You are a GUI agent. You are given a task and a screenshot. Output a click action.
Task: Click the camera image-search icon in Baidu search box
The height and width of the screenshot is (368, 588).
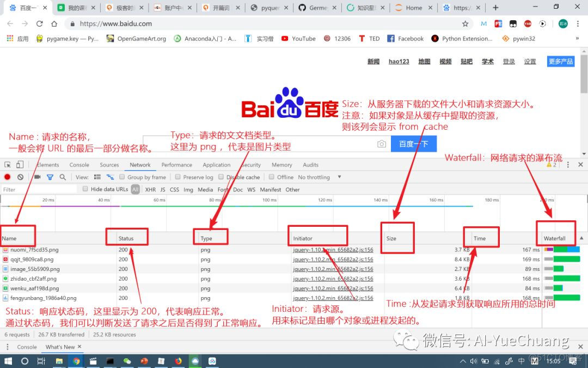[381, 144]
